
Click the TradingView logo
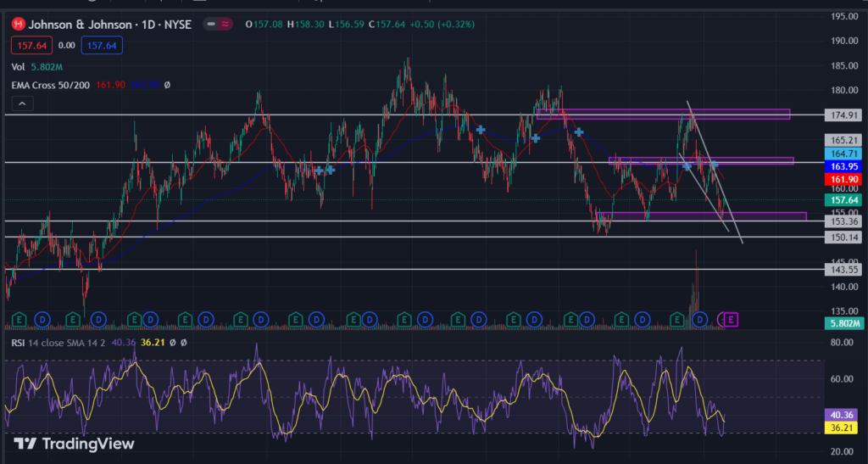[x=75, y=444]
